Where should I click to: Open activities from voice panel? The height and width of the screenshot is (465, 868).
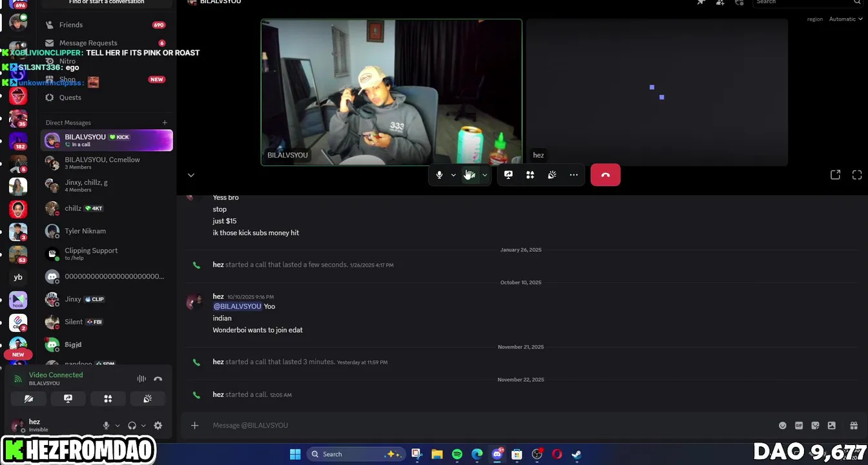(108, 399)
